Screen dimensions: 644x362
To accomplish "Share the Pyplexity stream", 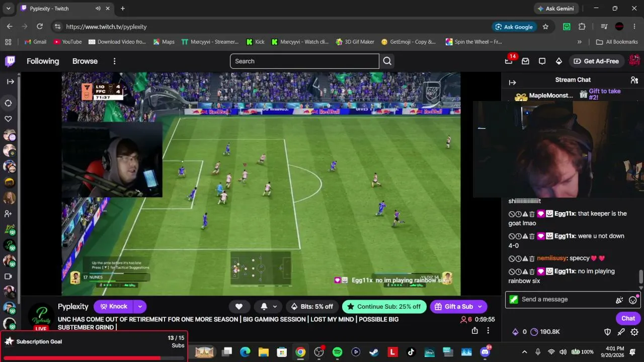I will [x=474, y=330].
